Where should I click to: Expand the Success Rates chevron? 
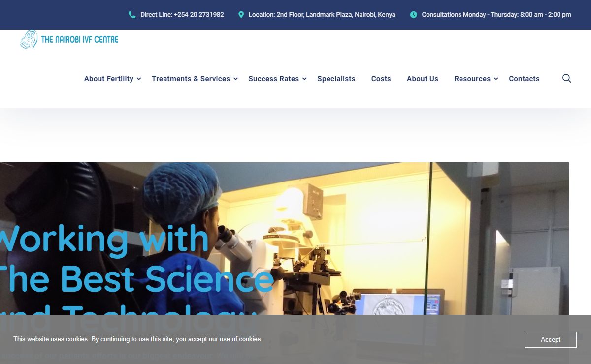coord(304,79)
